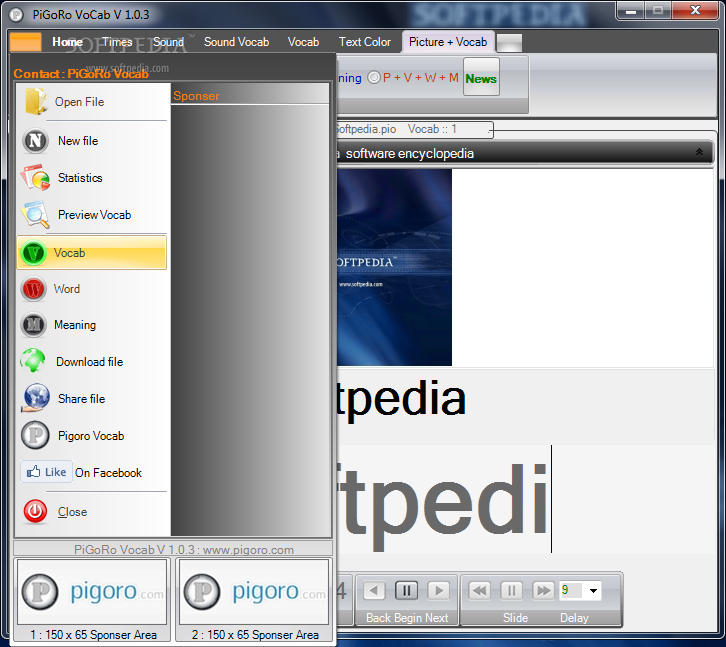Screen dimensions: 726x647
Task: Open the Times tab
Action: tap(117, 42)
